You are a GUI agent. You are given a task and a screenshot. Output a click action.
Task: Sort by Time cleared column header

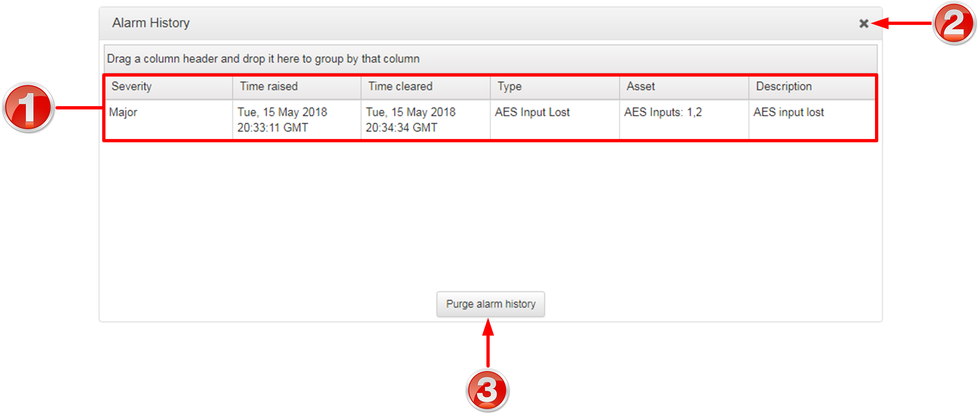click(x=400, y=87)
